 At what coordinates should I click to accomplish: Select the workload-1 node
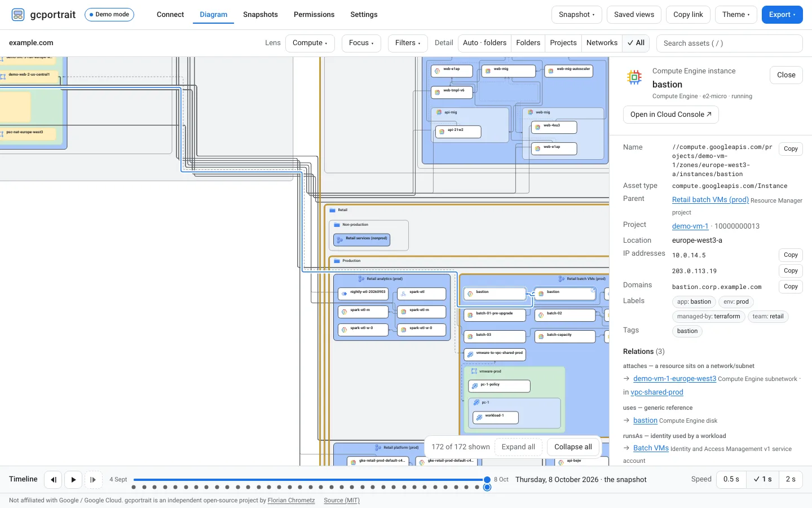[495, 417]
